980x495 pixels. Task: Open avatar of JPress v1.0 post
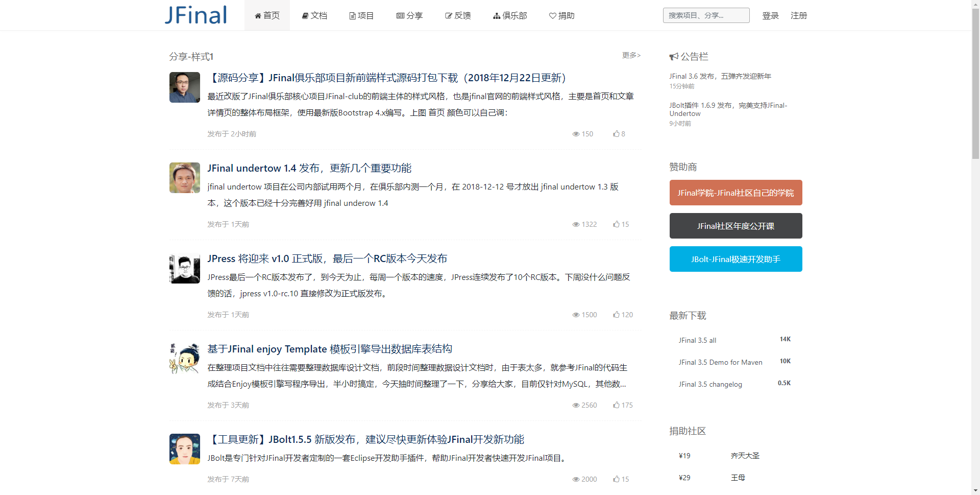(185, 268)
